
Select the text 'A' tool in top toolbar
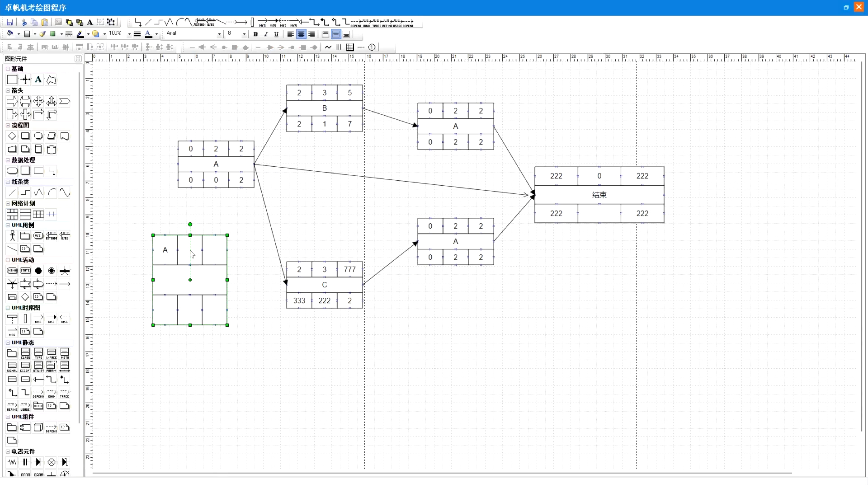click(90, 22)
